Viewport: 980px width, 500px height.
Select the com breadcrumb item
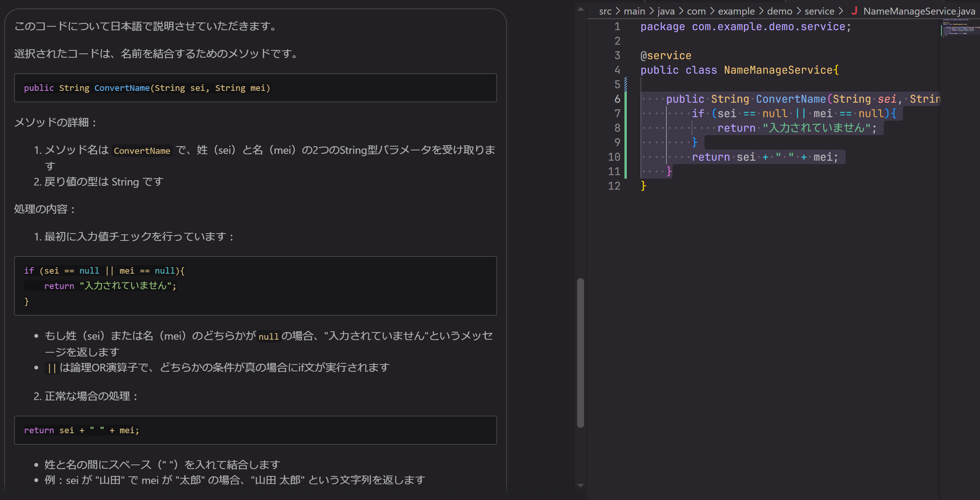(x=696, y=11)
